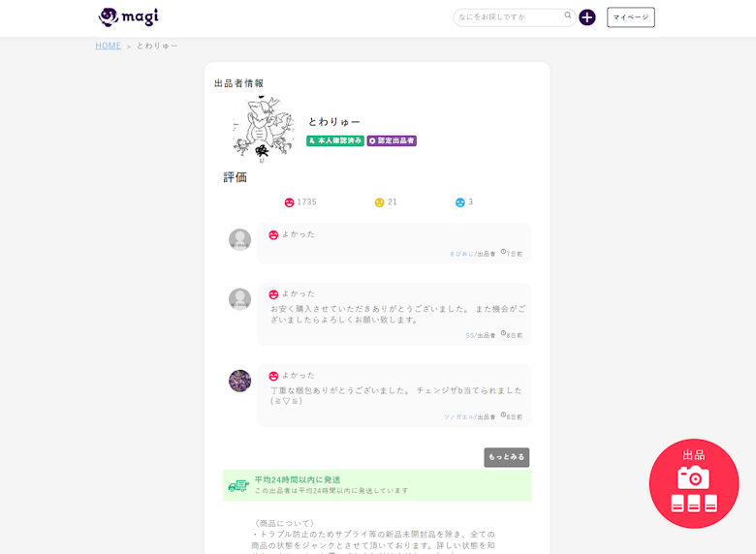Click the 〈商品について〉 text line
This screenshot has width=756, height=554.
coord(284,523)
